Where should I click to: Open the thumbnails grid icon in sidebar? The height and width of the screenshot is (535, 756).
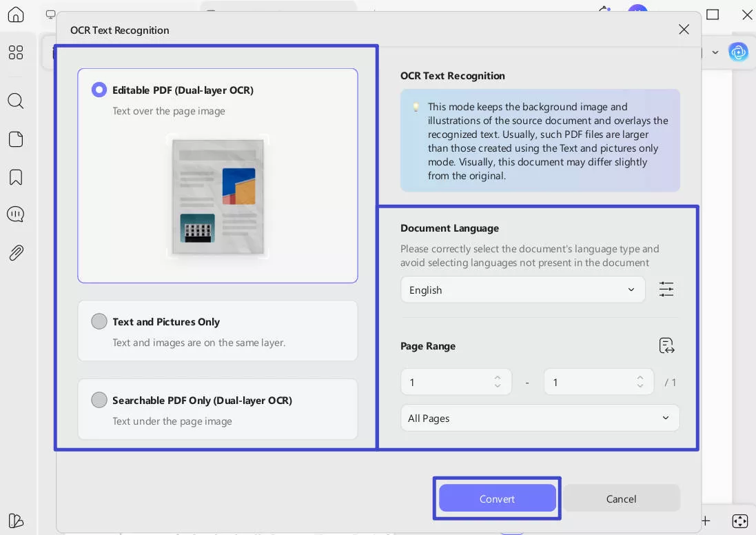pyautogui.click(x=15, y=52)
